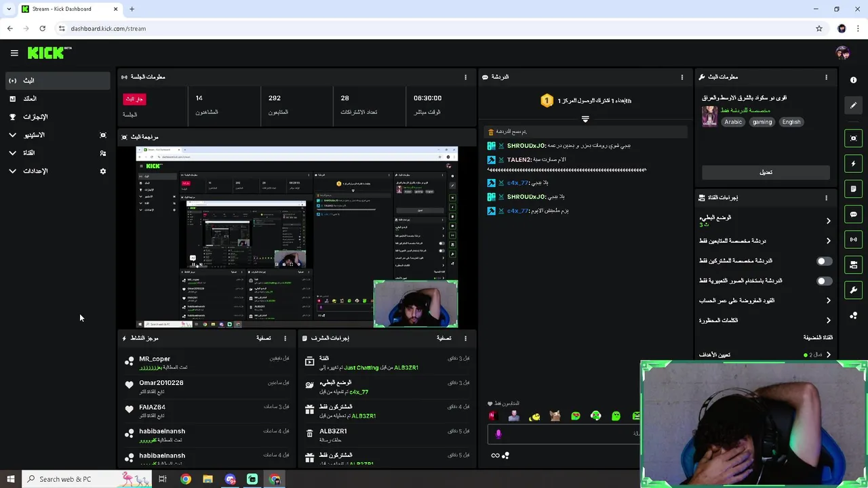Toggle emotes-only chat switch

(x=824, y=281)
